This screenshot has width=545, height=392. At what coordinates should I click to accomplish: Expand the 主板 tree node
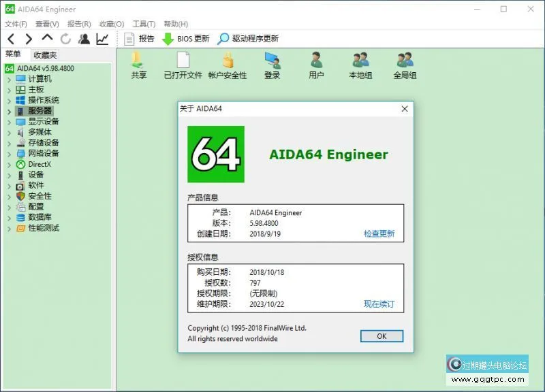[9, 90]
